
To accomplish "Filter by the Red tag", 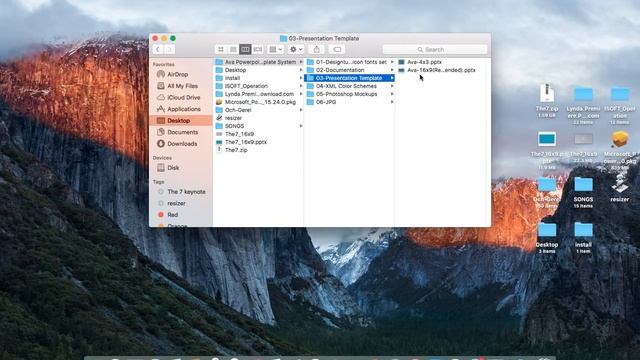I will (x=172, y=215).
